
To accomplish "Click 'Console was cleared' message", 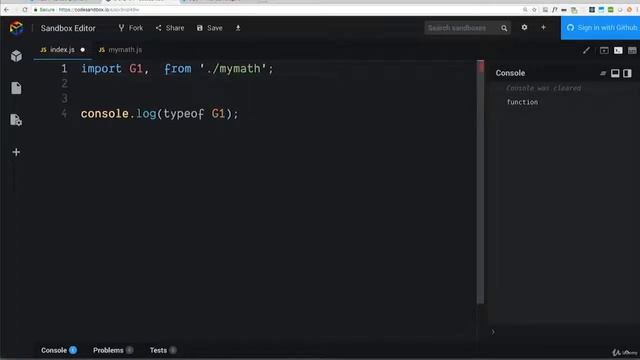I will pyautogui.click(x=543, y=88).
